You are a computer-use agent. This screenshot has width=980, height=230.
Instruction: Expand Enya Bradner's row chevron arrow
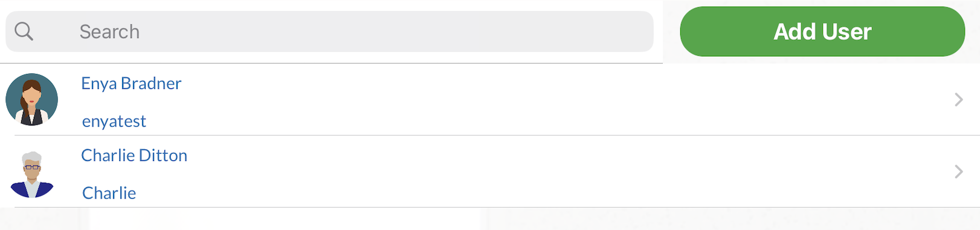click(958, 99)
